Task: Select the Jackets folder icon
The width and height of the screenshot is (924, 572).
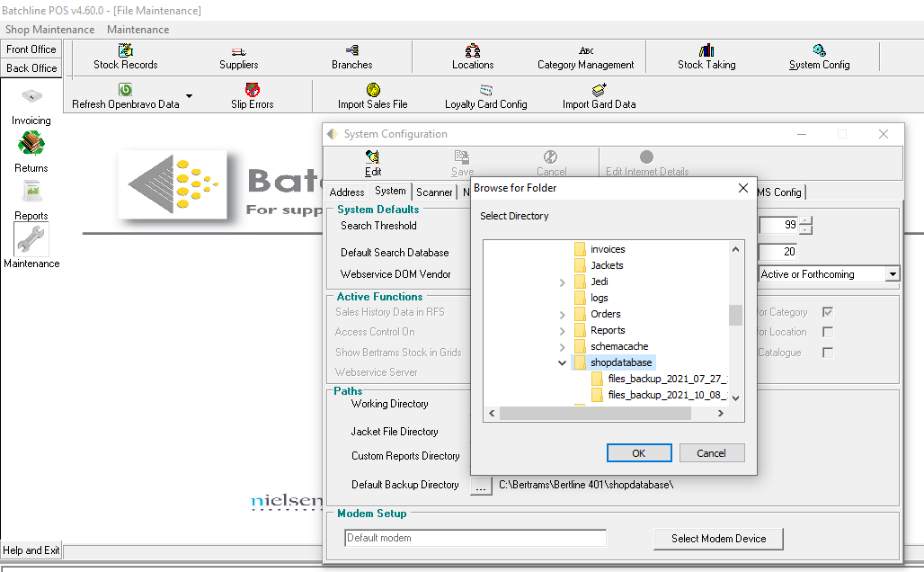Action: [580, 265]
